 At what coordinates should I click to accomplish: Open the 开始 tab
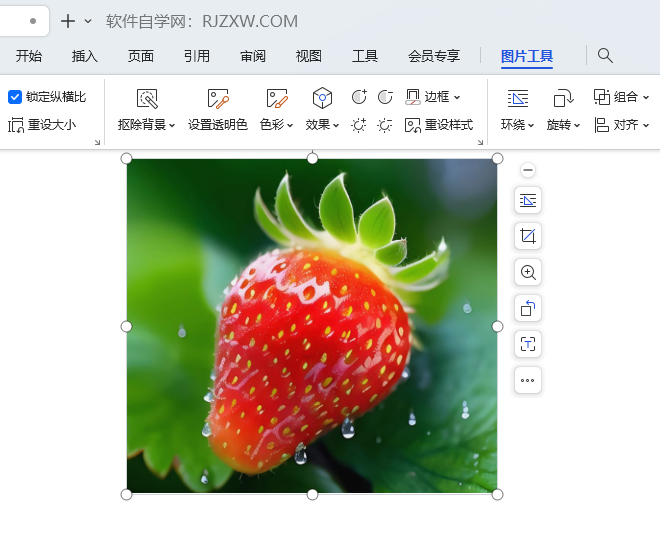click(x=29, y=56)
